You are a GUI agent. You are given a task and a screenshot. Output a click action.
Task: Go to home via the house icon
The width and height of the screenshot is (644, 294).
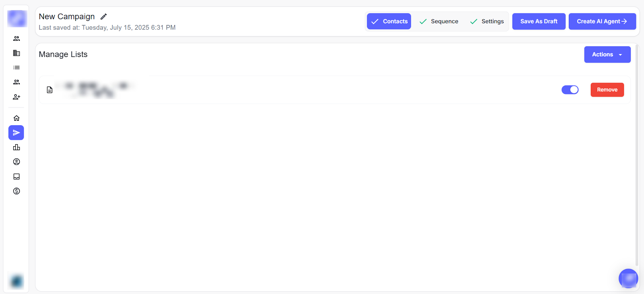[17, 118]
